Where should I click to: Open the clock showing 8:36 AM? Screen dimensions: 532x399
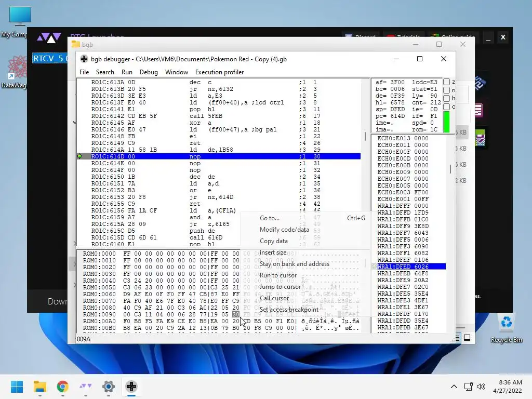tap(507, 387)
